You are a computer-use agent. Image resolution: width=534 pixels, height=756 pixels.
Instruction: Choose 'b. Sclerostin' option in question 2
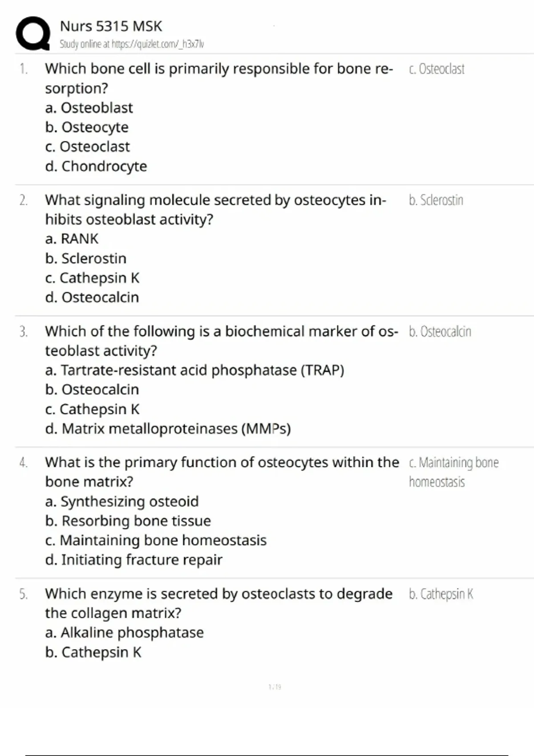point(85,258)
